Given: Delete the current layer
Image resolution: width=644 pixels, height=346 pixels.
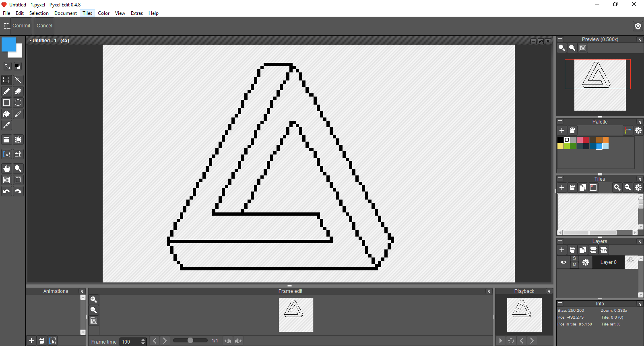Looking at the screenshot, I should 572,250.
